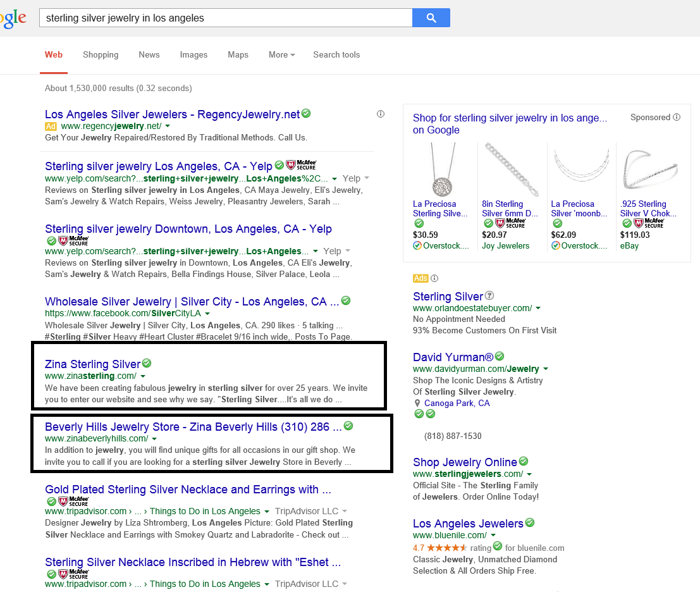700x592 pixels.
Task: Click the 8in Sterling Silver bracelet thumbnail
Action: pyautogui.click(x=512, y=170)
